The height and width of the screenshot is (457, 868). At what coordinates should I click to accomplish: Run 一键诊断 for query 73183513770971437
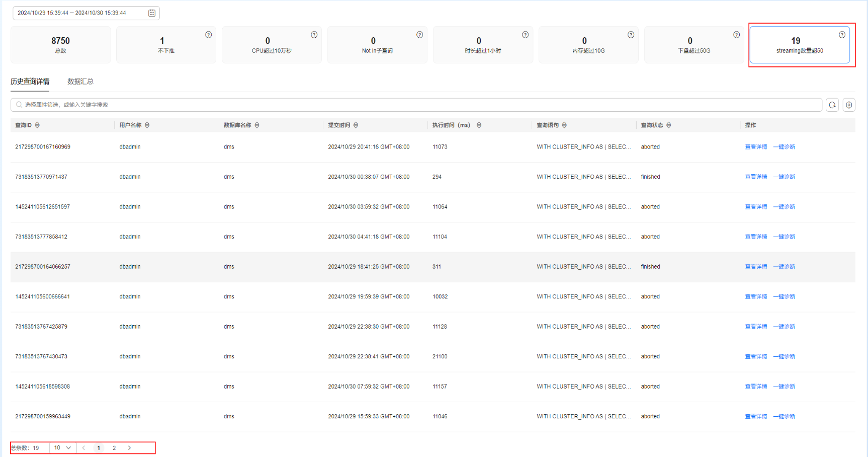[784, 177]
